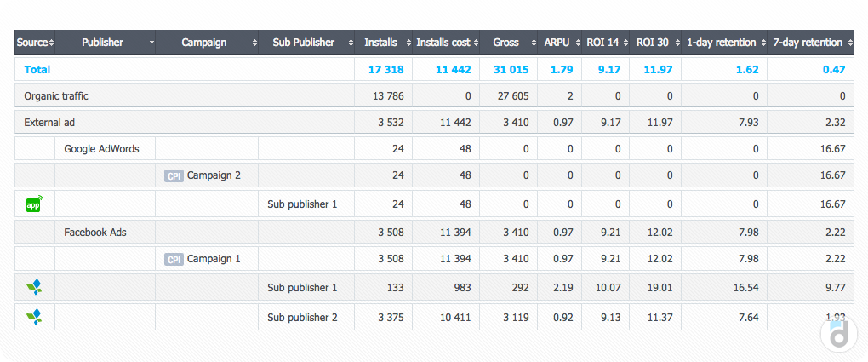Sort table by the Source column
This screenshot has width=868, height=362.
click(34, 43)
